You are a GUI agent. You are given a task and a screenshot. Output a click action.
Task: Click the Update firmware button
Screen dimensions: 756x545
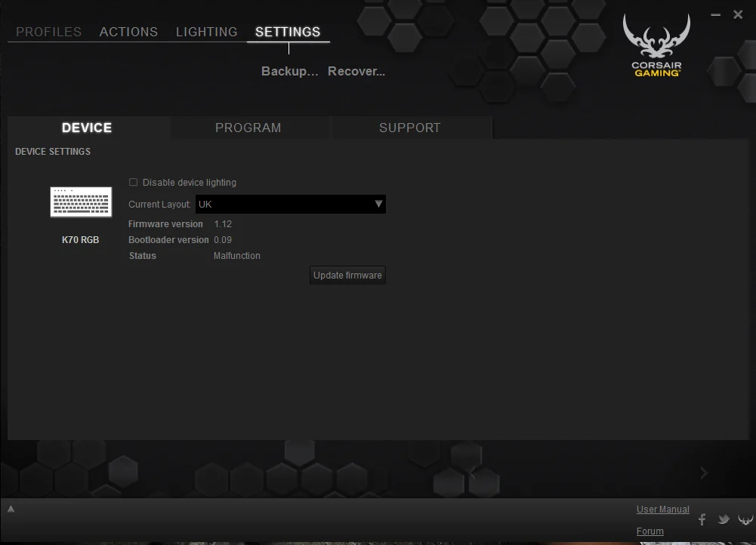point(347,276)
